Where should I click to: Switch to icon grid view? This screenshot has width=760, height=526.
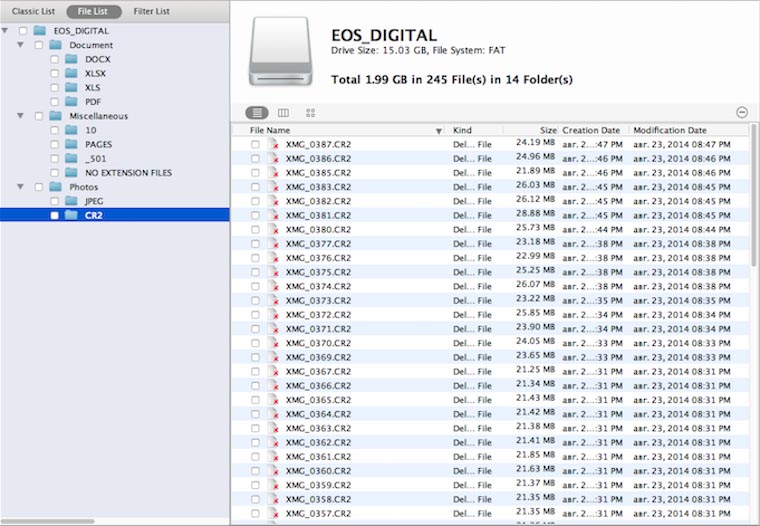pyautogui.click(x=311, y=113)
